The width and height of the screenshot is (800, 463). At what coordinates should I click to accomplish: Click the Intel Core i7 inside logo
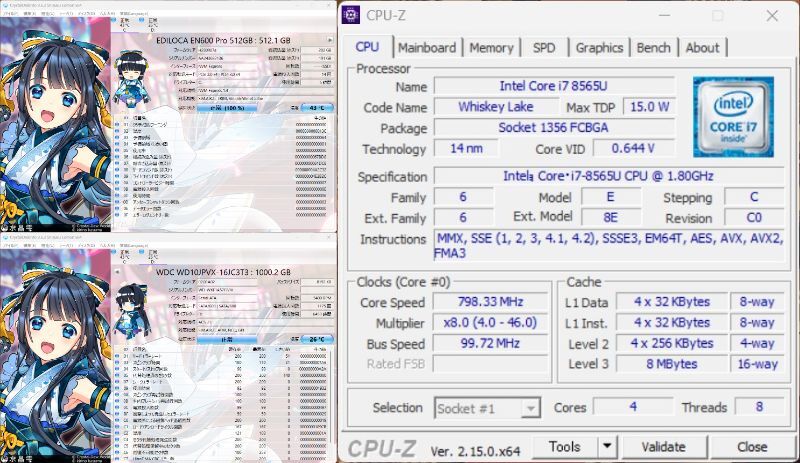pyautogui.click(x=733, y=117)
